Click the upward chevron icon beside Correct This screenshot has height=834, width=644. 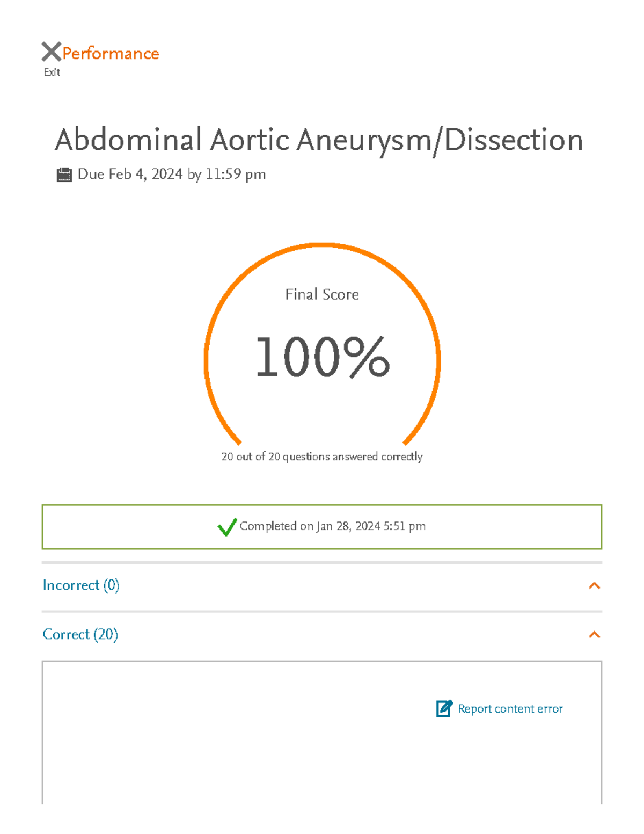594,635
